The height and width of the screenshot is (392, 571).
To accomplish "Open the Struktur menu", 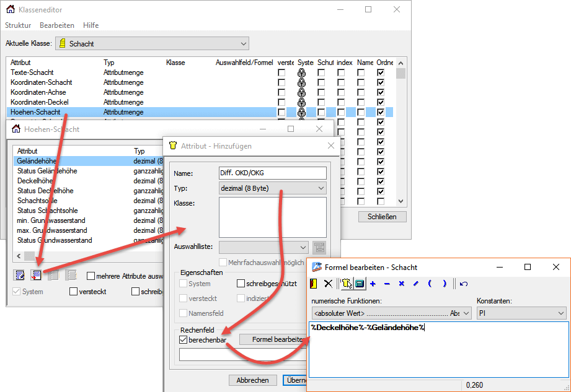I will tap(18, 25).
